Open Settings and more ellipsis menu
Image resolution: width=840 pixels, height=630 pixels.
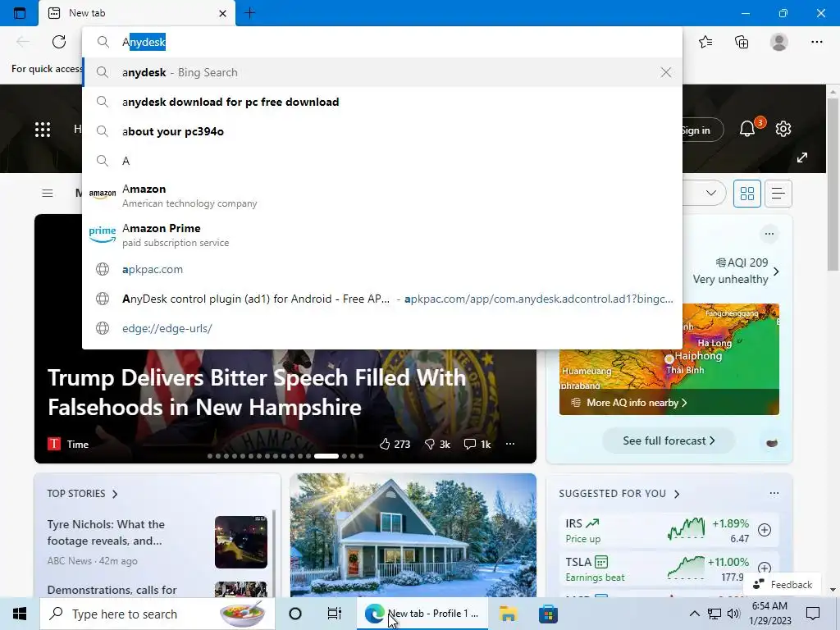click(816, 42)
